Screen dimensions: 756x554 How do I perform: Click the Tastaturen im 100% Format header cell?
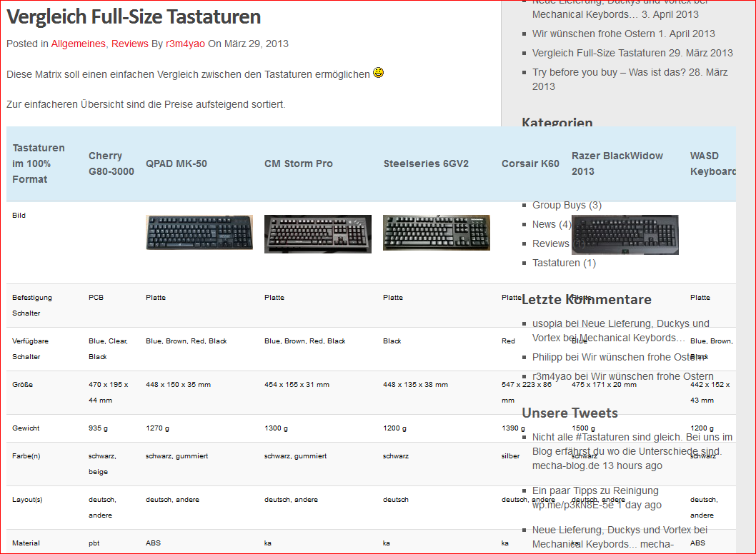(39, 163)
